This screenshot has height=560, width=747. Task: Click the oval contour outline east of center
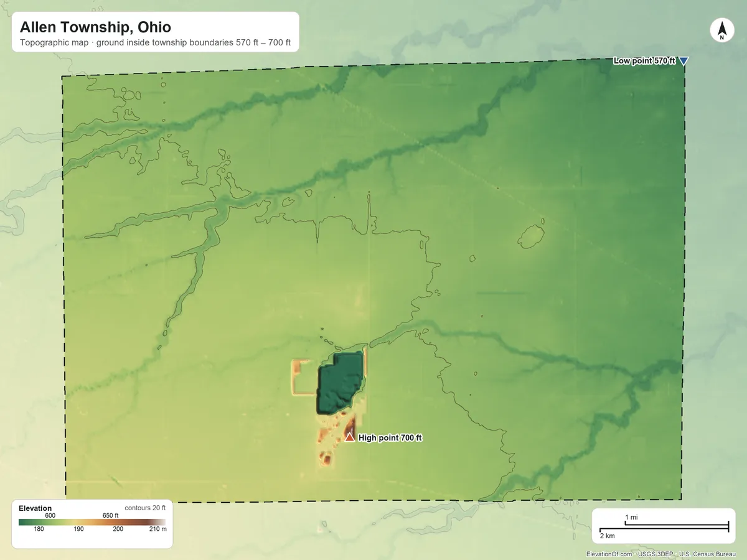click(x=532, y=236)
